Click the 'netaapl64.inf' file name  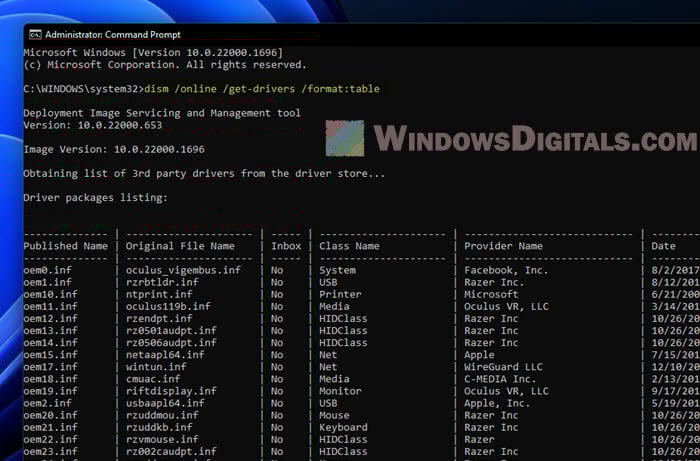click(165, 354)
